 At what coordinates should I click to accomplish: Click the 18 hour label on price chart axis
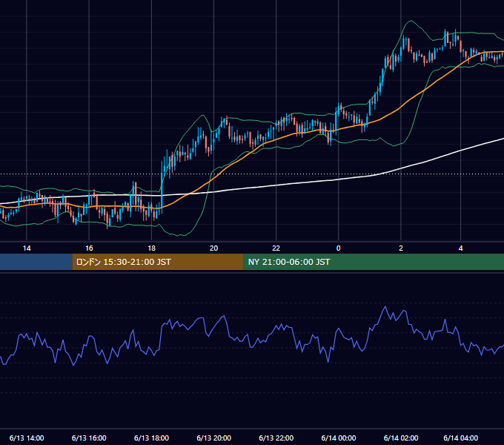[151, 248]
